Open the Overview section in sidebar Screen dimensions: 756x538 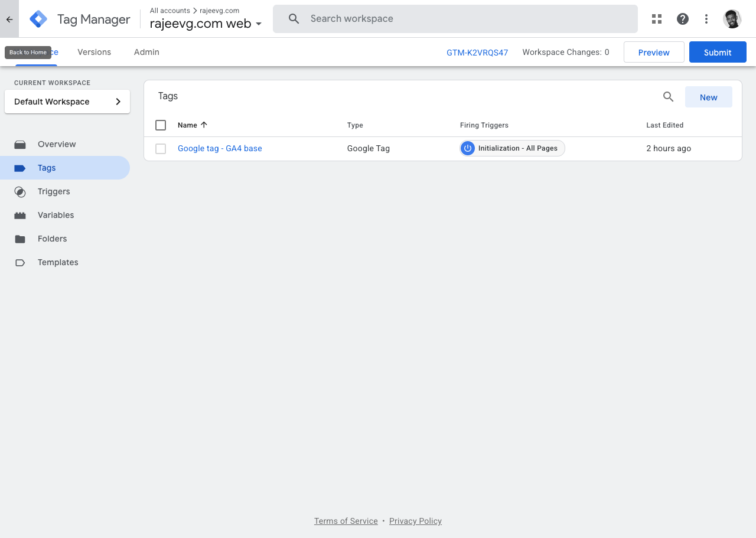click(57, 144)
